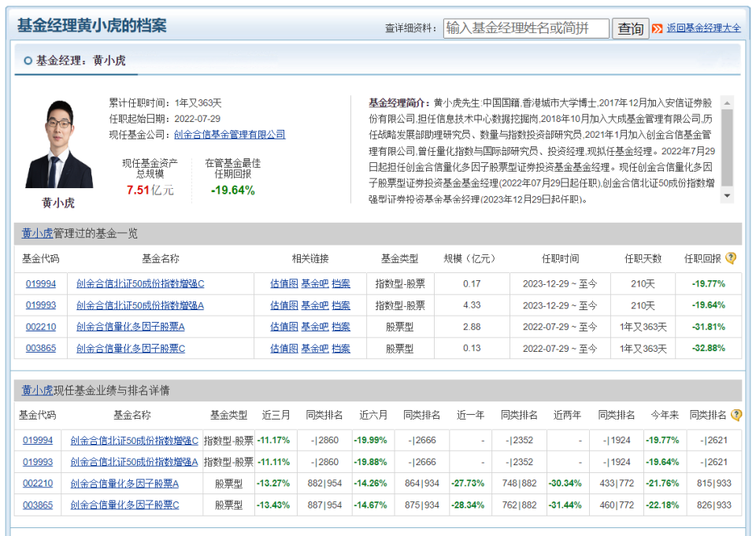Open 创金合信量化多因子股票C in managed funds table

pos(131,348)
